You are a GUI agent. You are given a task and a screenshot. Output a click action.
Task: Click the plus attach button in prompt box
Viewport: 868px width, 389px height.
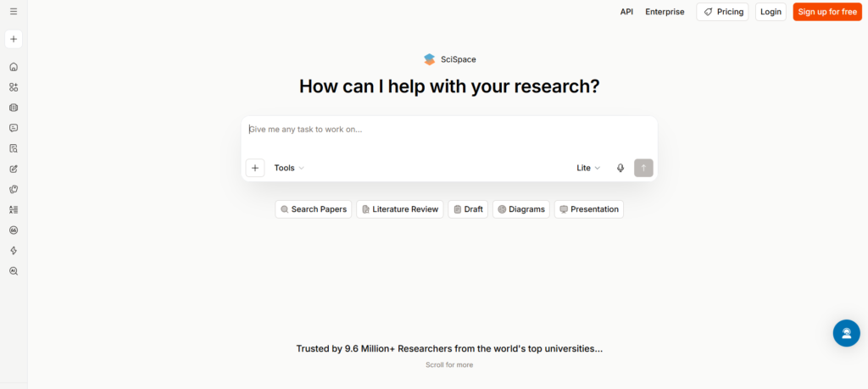click(254, 168)
